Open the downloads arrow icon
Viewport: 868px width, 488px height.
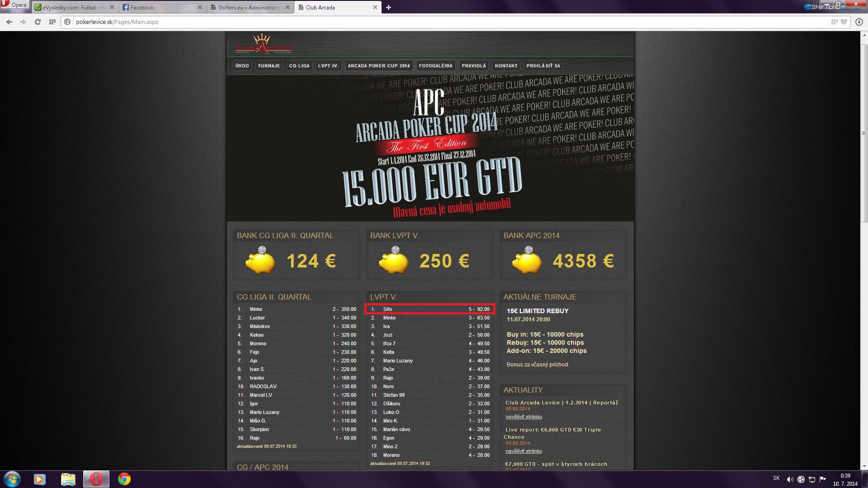pyautogui.click(x=859, y=22)
